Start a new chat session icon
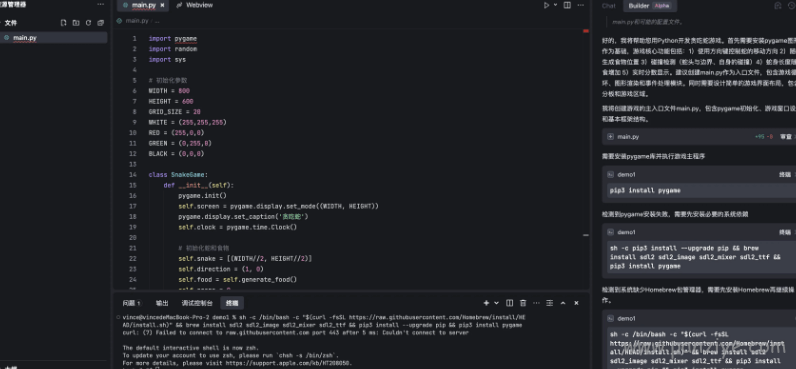Viewport: 796px width, 369px height. pos(777,6)
